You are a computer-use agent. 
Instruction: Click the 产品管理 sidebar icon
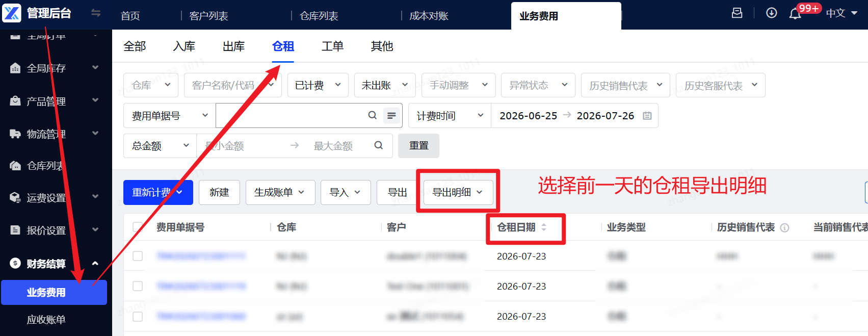click(15, 101)
